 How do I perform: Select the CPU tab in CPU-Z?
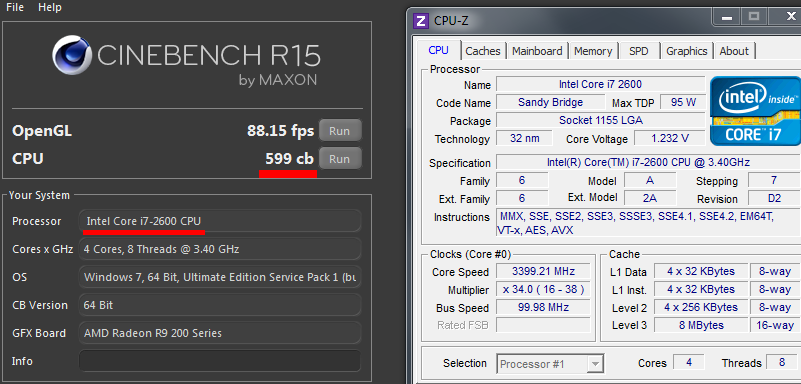(x=438, y=51)
